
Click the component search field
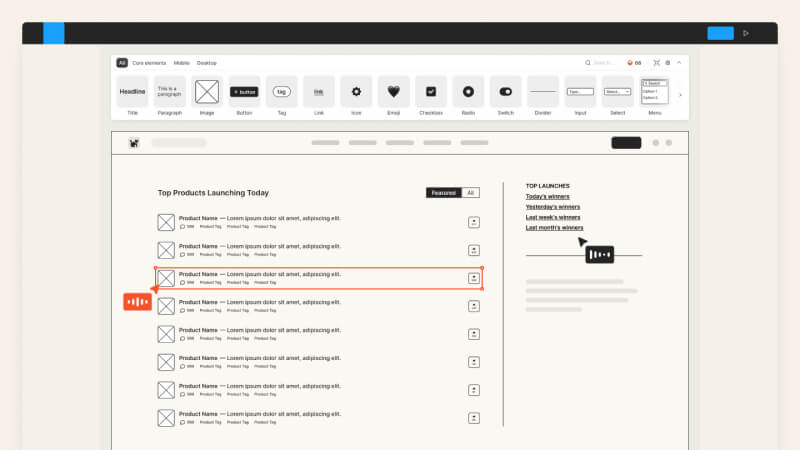(603, 63)
